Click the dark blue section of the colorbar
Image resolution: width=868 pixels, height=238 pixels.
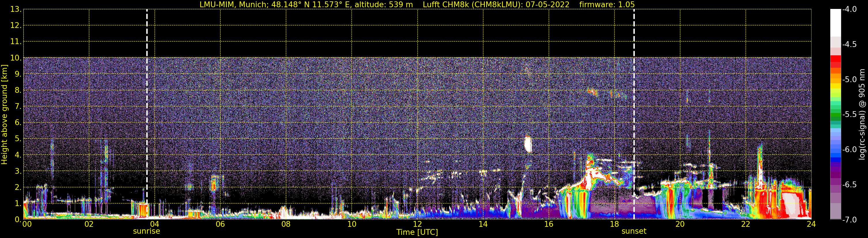click(x=835, y=159)
